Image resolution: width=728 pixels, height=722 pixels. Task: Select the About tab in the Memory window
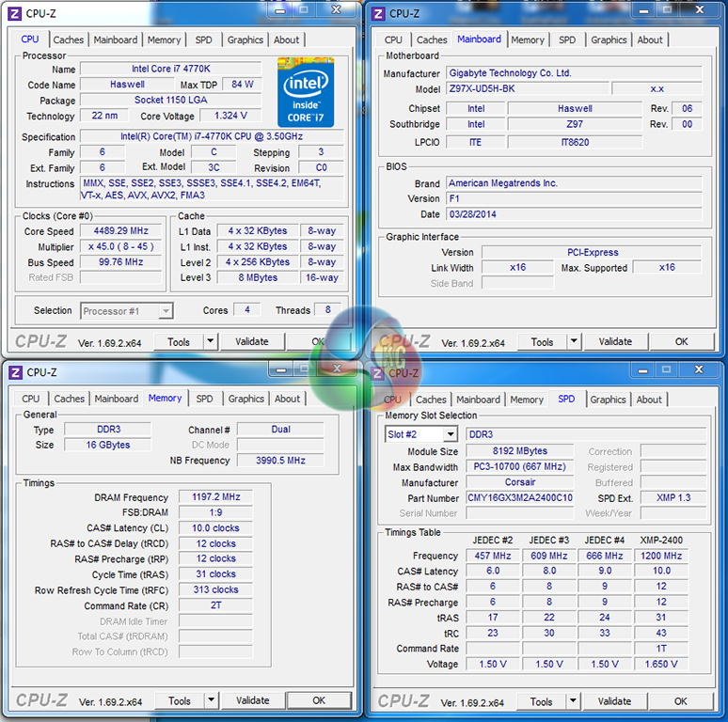click(x=287, y=399)
